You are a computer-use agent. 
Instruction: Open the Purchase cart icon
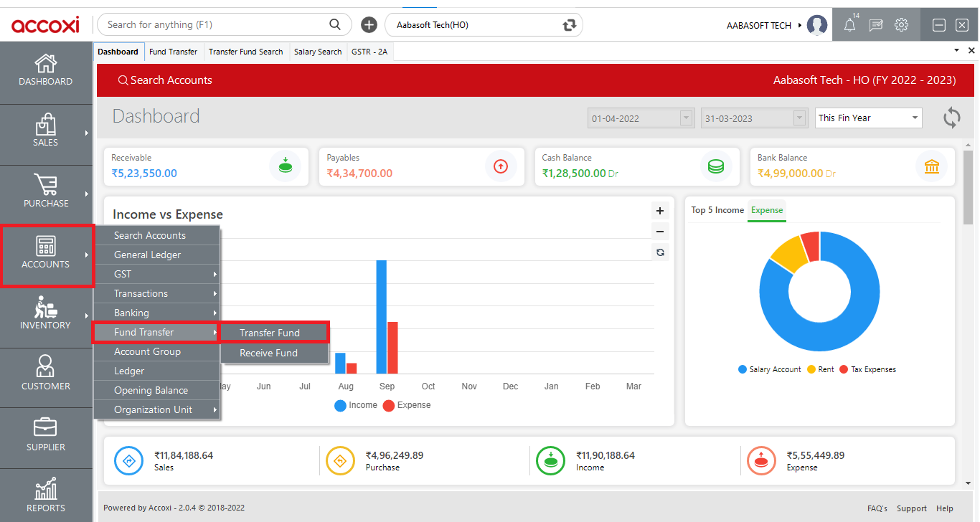tap(46, 185)
